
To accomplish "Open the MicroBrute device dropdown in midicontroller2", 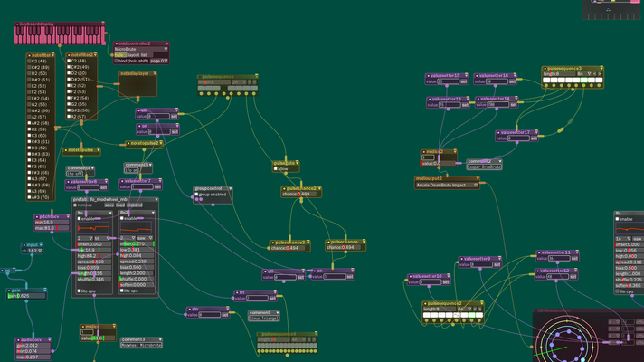I will click(x=141, y=49).
